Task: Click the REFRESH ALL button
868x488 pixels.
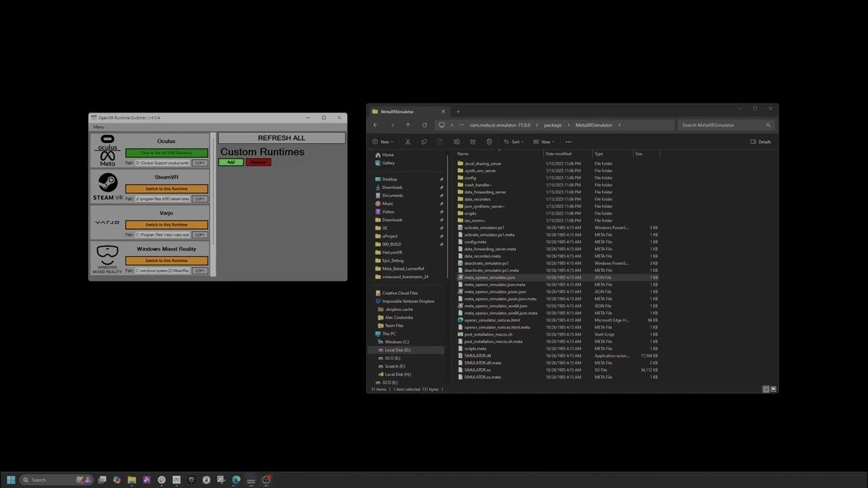Action: [x=281, y=138]
